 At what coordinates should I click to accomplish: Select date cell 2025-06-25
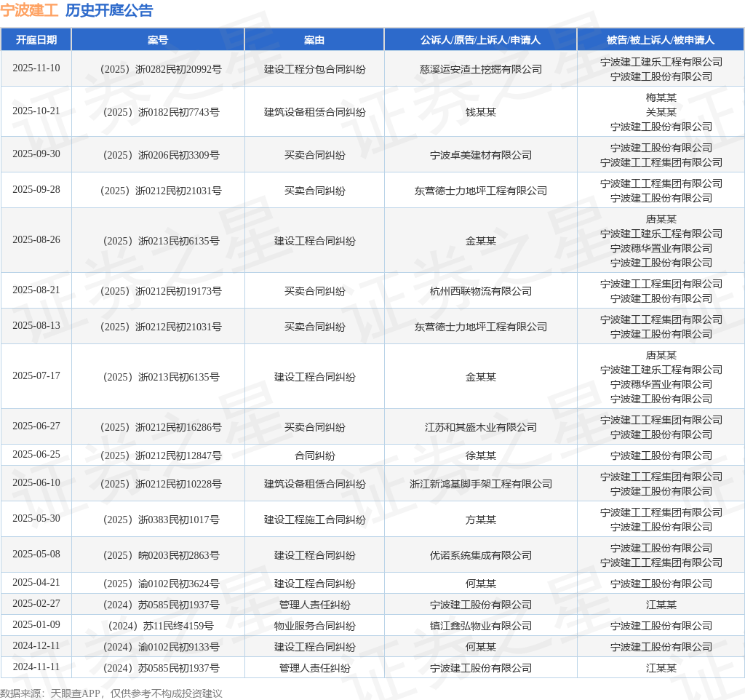pyautogui.click(x=36, y=454)
